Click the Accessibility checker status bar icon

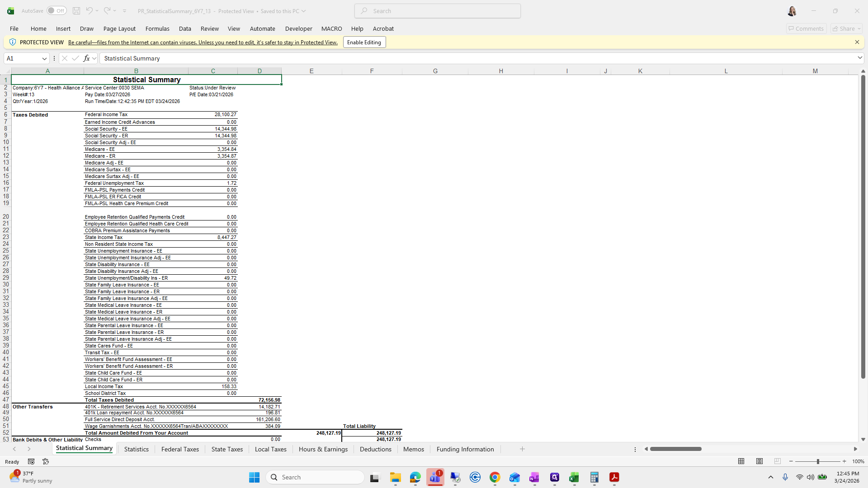tap(46, 461)
